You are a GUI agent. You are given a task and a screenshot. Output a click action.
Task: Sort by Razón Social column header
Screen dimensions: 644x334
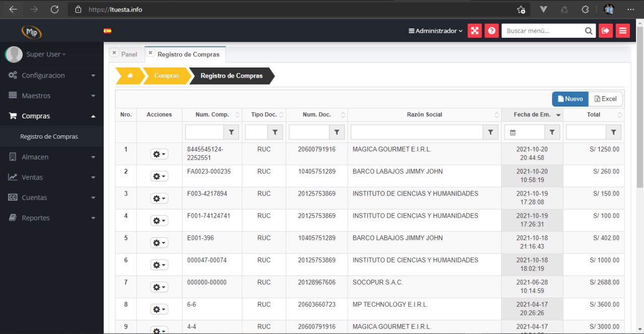pyautogui.click(x=425, y=115)
